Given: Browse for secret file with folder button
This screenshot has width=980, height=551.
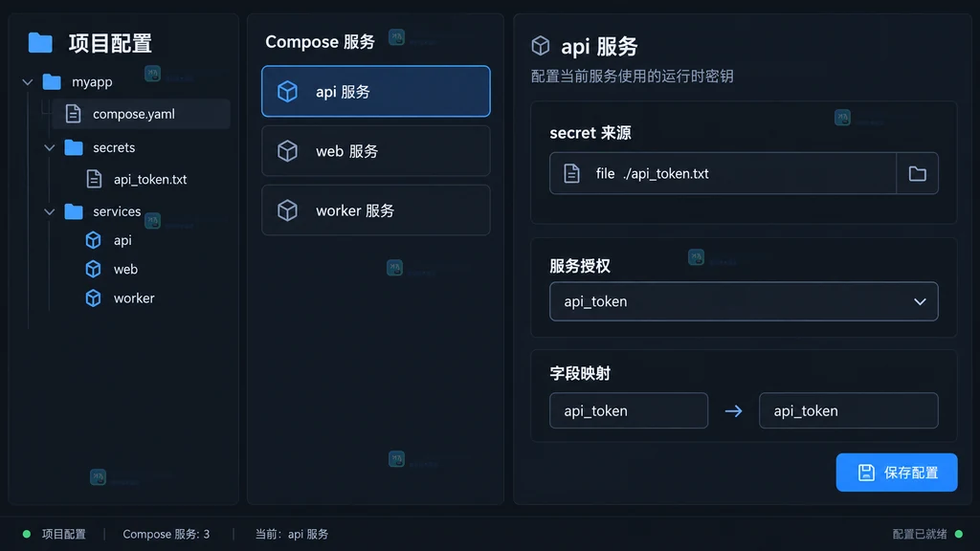Looking at the screenshot, I should (x=918, y=173).
